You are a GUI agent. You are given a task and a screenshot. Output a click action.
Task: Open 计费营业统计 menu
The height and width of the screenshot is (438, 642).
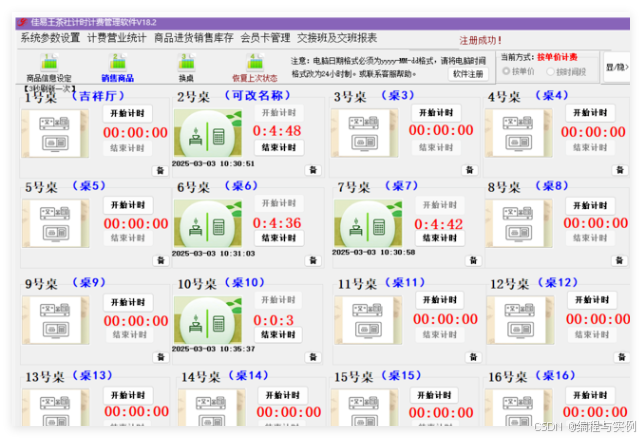coord(117,38)
